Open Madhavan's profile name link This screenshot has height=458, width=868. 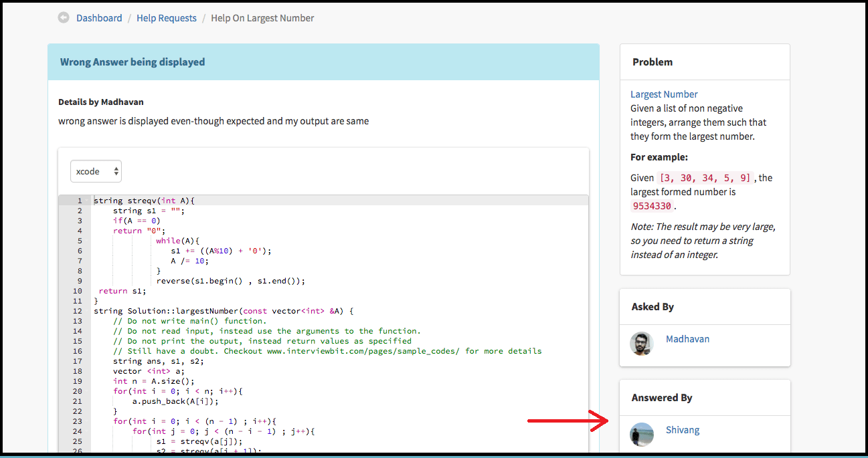point(687,339)
